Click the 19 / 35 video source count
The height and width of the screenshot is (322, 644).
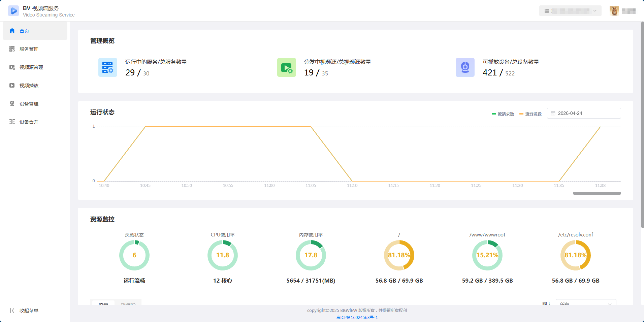coord(316,73)
